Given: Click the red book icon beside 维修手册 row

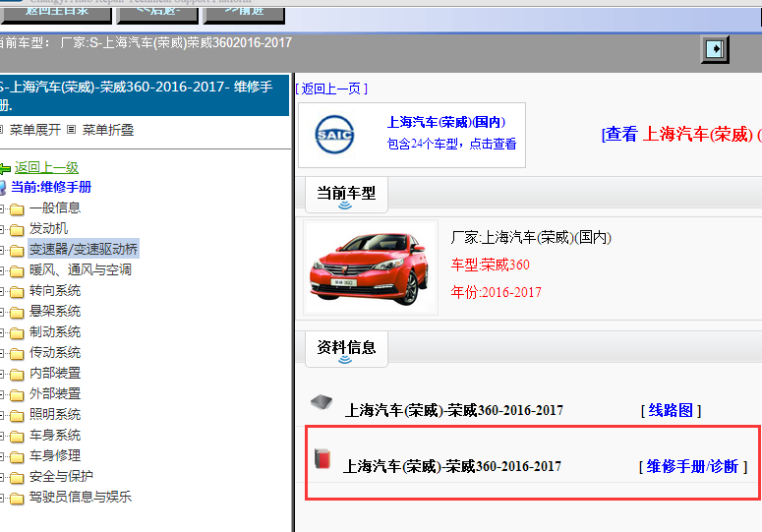Looking at the screenshot, I should pyautogui.click(x=322, y=458).
